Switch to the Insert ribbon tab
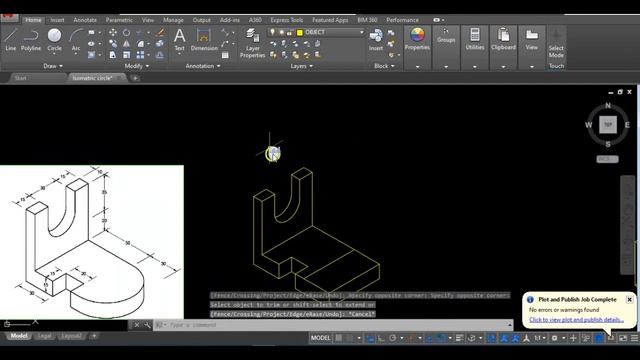The image size is (640, 360). click(x=57, y=20)
